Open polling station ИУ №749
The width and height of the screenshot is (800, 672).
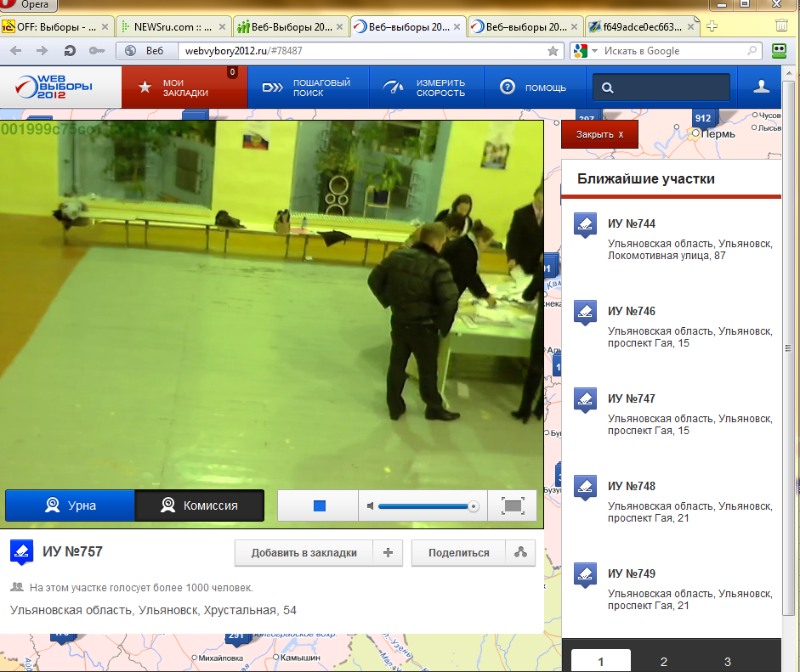[631, 574]
